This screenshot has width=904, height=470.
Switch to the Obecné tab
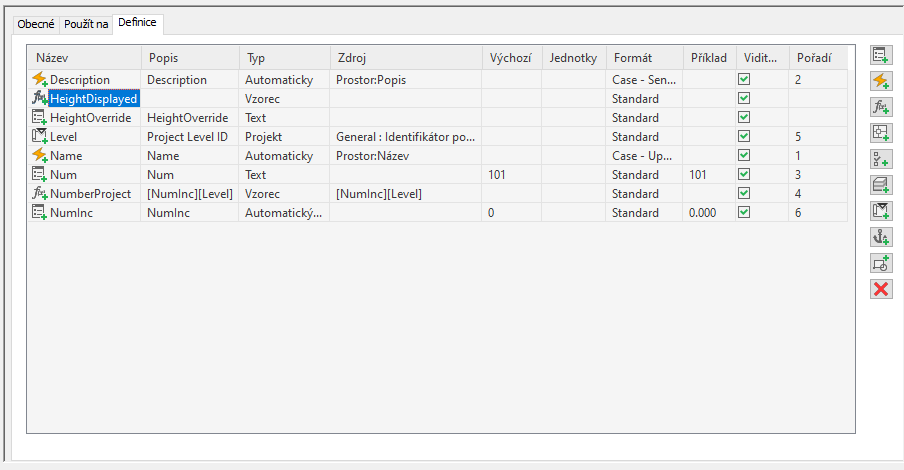36,23
